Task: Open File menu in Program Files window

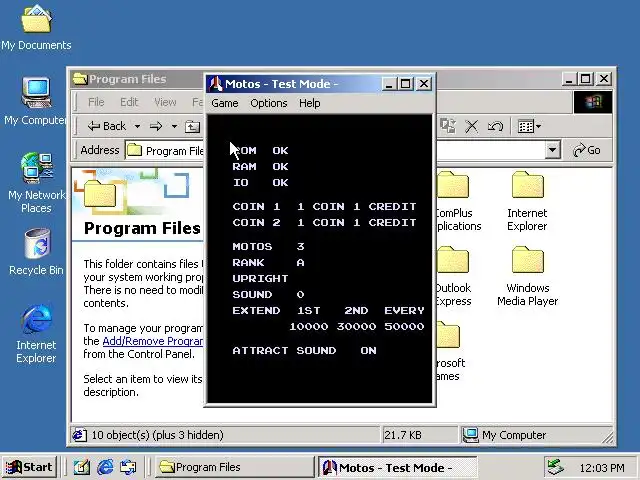Action: tap(96, 102)
